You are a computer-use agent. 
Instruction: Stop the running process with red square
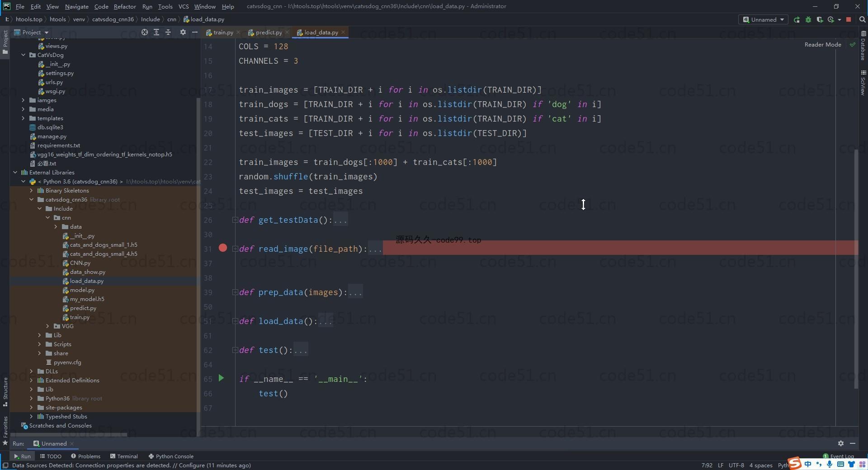click(x=849, y=19)
